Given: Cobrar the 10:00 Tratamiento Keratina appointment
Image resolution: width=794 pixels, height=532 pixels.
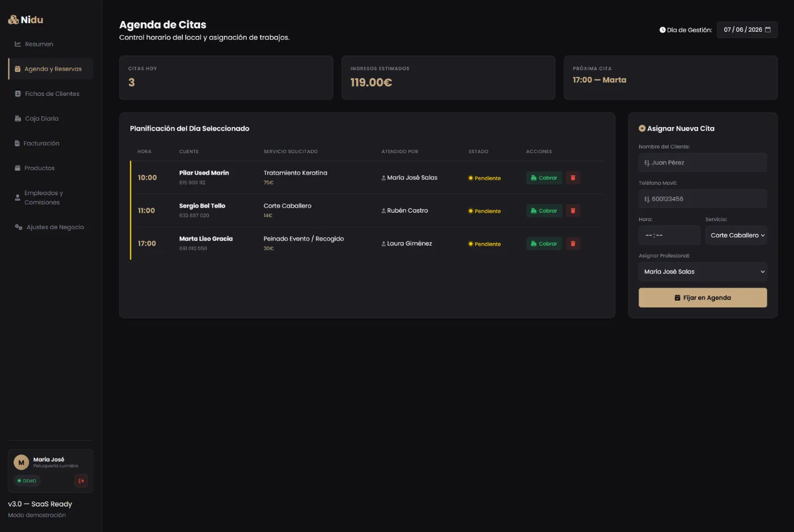Looking at the screenshot, I should pyautogui.click(x=544, y=178).
